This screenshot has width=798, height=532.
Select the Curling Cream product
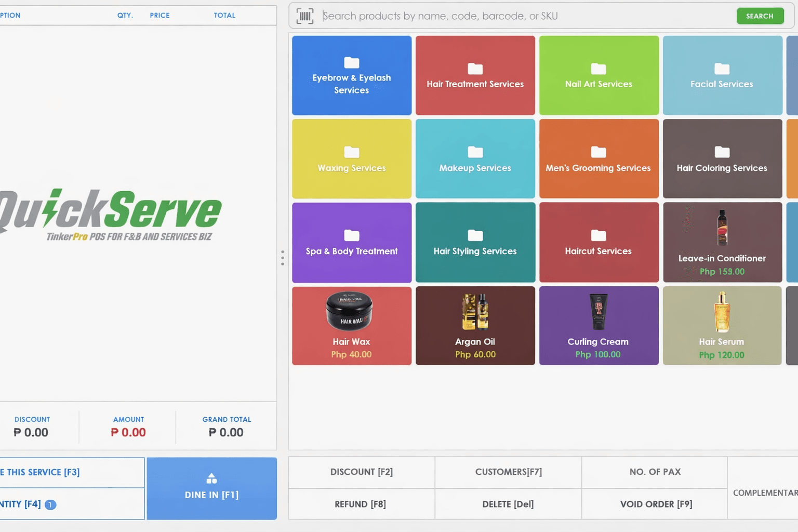(598, 326)
